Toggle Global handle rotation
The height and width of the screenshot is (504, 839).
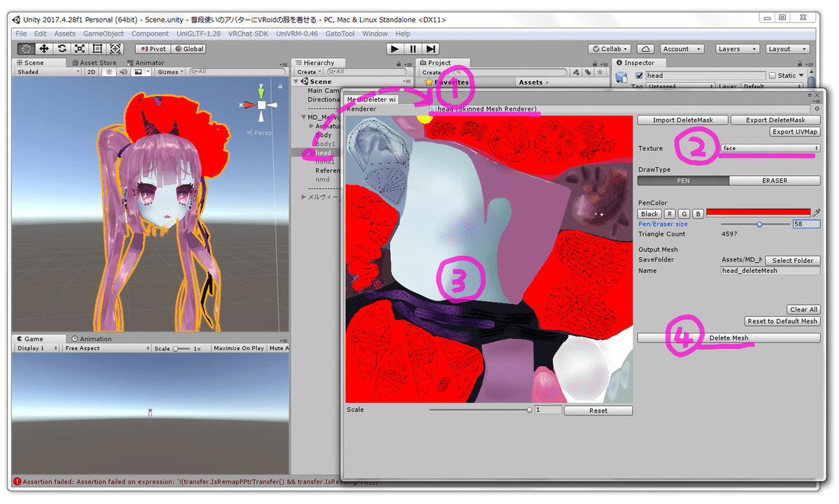point(189,49)
